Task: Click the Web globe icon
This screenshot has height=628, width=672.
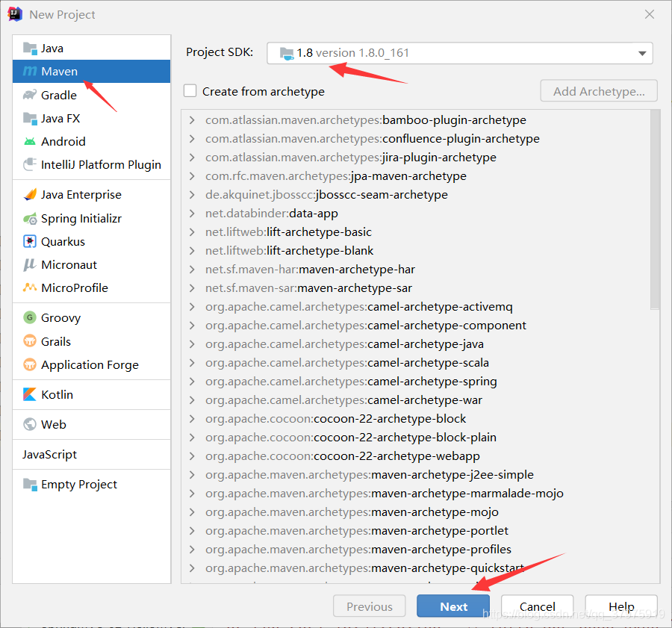Action: (x=30, y=424)
